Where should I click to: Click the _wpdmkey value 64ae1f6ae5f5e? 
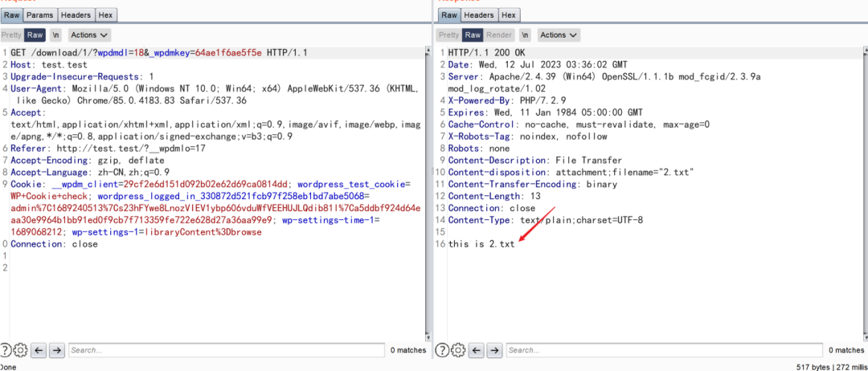[228, 53]
